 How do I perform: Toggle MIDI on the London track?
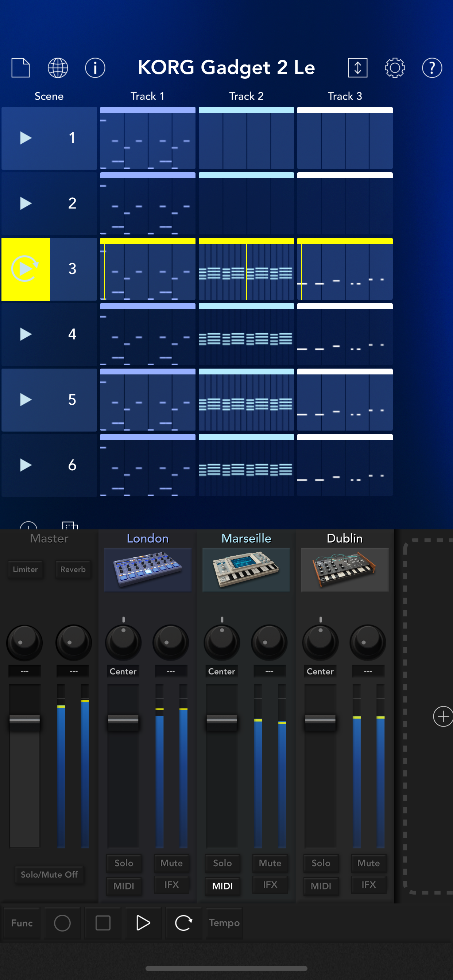pyautogui.click(x=124, y=886)
